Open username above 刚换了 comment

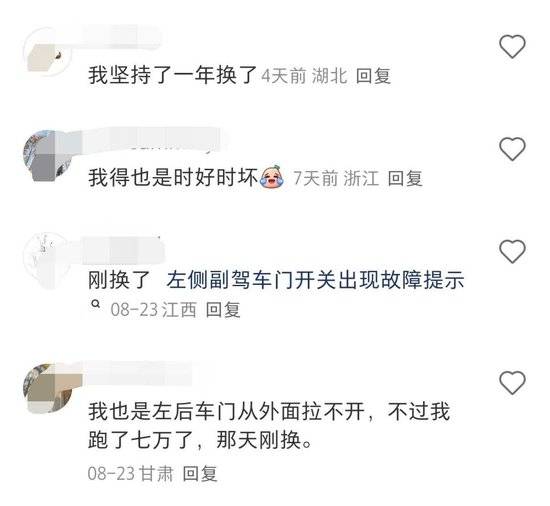click(x=123, y=250)
